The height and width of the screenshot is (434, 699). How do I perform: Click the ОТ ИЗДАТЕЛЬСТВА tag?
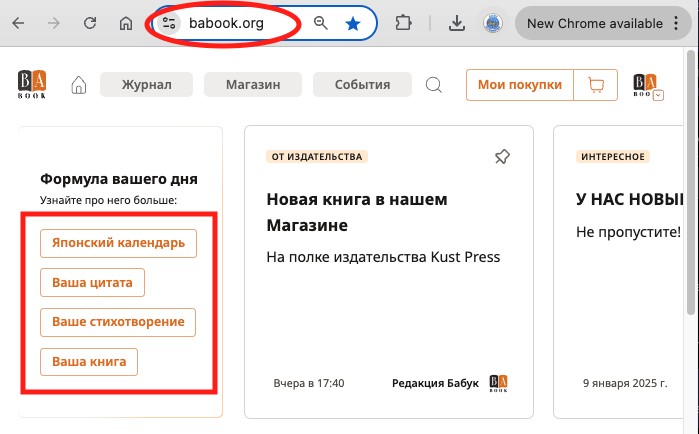(317, 157)
